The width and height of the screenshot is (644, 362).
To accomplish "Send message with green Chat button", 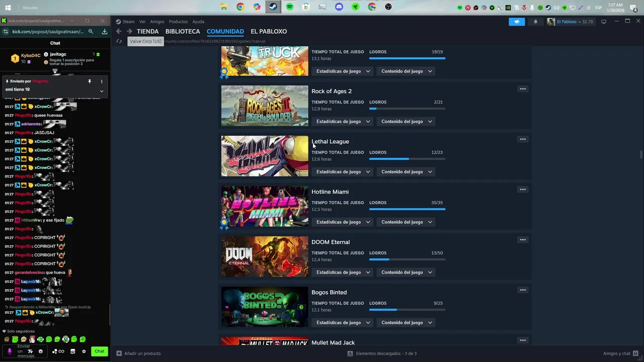I will click(x=100, y=351).
